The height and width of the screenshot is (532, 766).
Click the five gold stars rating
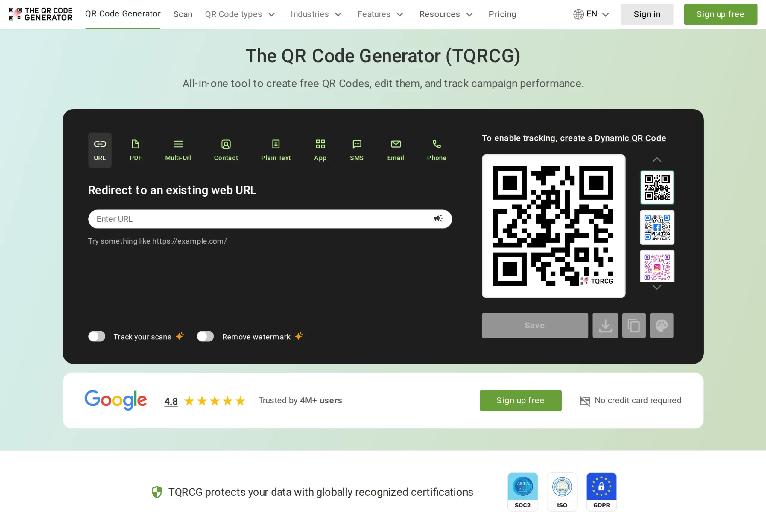click(215, 401)
